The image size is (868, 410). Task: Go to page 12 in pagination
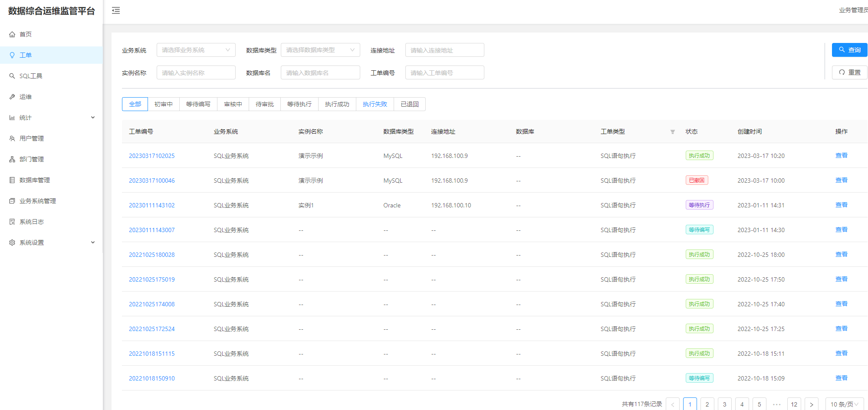(794, 404)
